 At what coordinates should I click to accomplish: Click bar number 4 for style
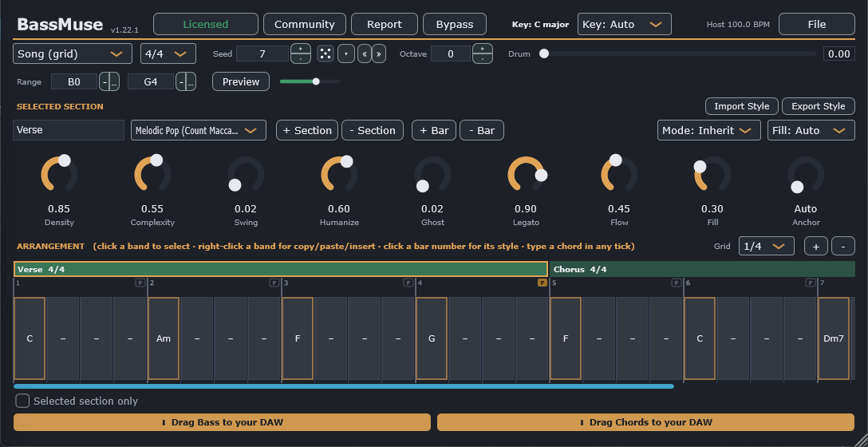pos(420,283)
